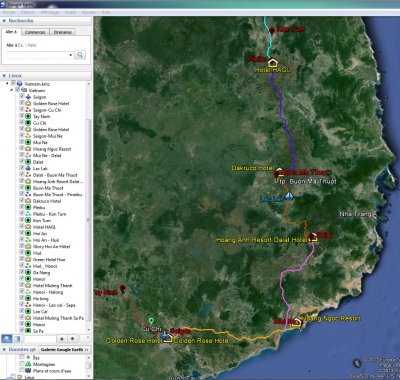Open Galerie Google Earth button

(64, 349)
